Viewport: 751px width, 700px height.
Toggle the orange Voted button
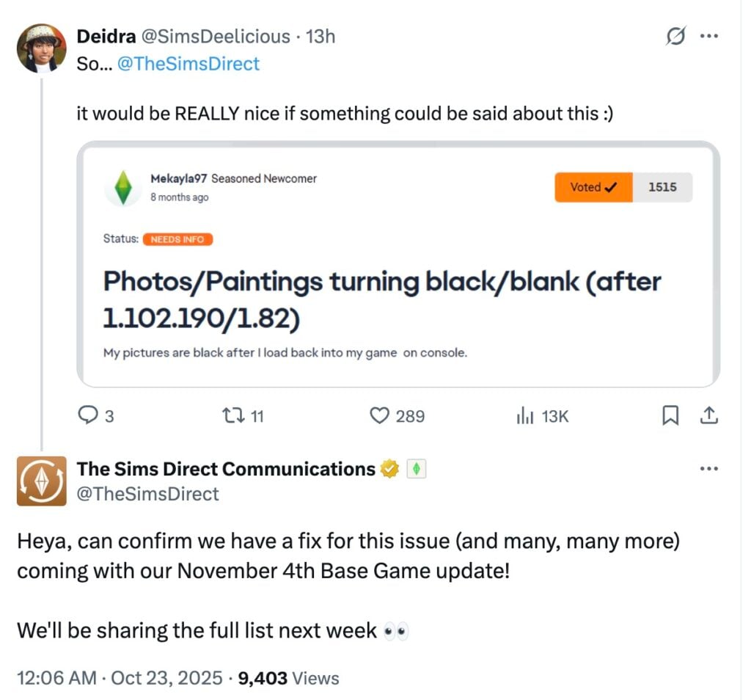(x=593, y=187)
